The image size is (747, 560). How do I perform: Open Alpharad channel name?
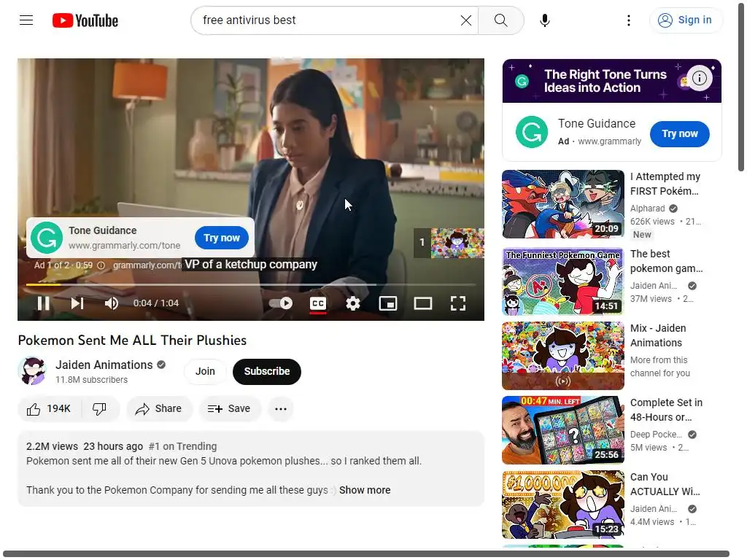click(647, 208)
